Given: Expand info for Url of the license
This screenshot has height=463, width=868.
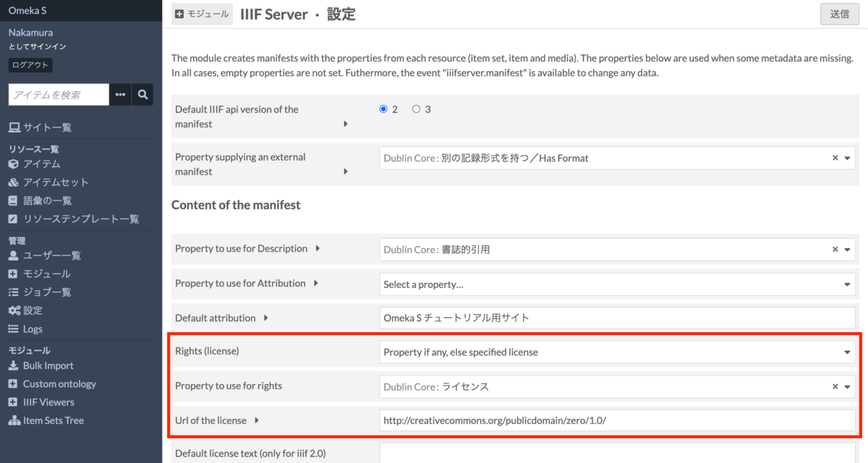Looking at the screenshot, I should pos(256,420).
